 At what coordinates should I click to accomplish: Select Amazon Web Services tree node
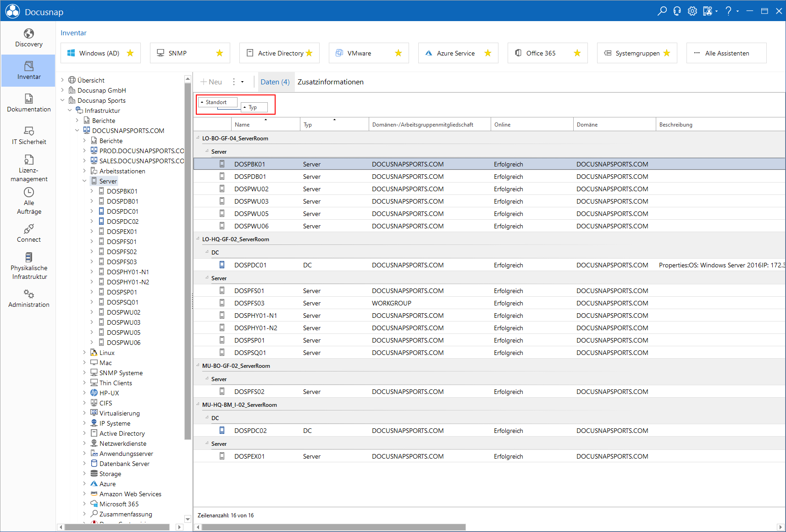point(130,494)
